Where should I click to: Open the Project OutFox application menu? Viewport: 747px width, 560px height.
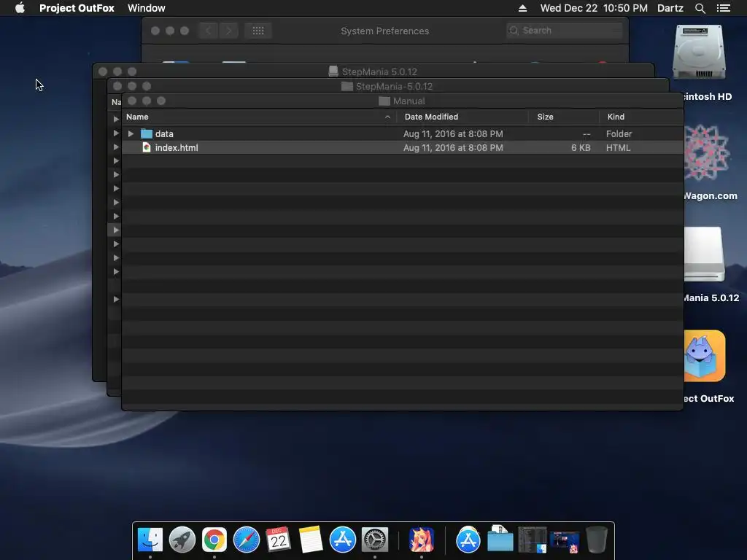coord(77,8)
